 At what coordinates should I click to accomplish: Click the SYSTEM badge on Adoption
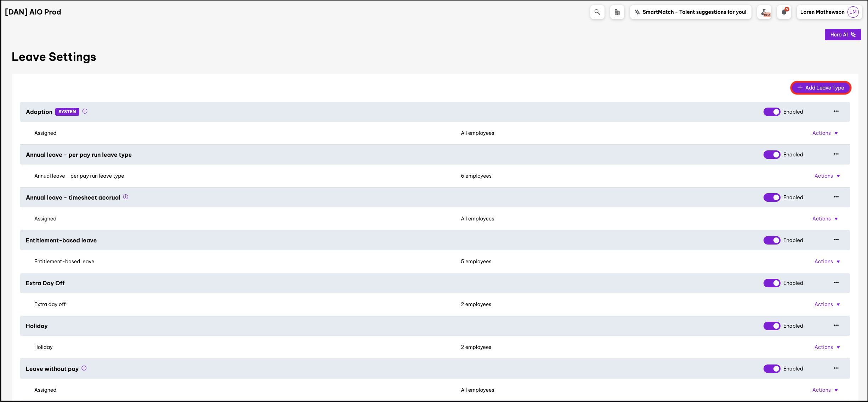[x=67, y=112]
